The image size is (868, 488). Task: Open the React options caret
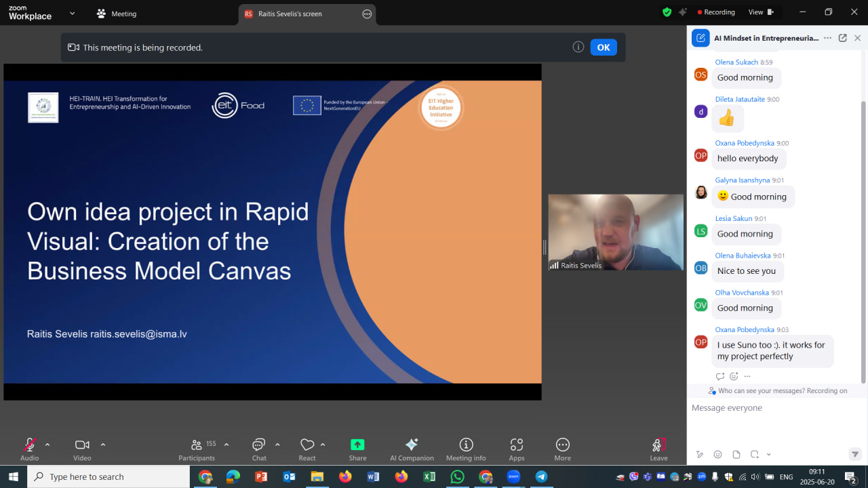323,445
